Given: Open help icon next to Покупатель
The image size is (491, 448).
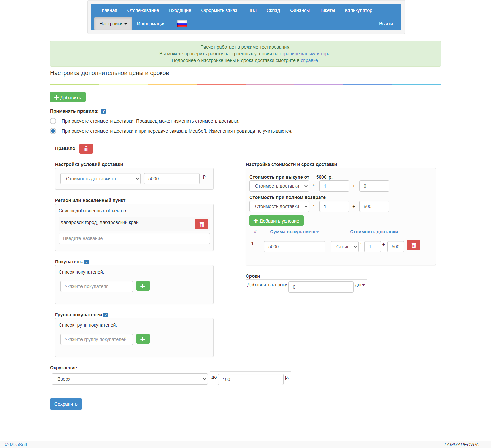Looking at the screenshot, I should click(86, 262).
